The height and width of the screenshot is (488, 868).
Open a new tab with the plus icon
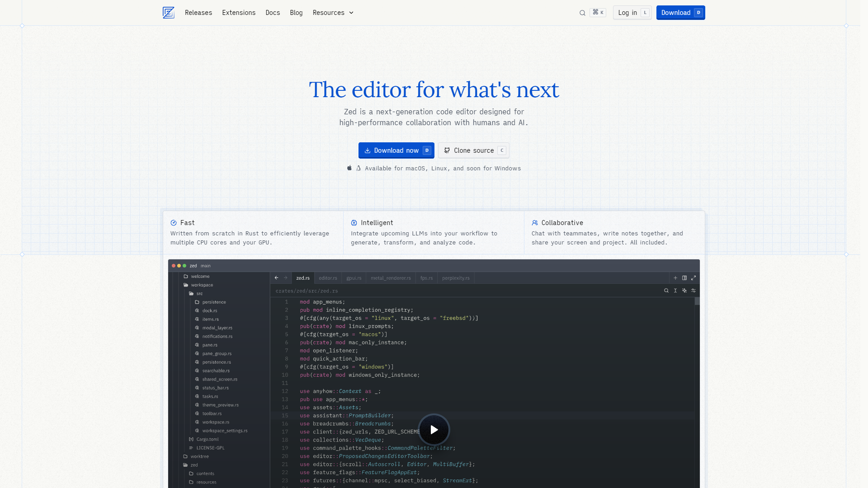675,278
